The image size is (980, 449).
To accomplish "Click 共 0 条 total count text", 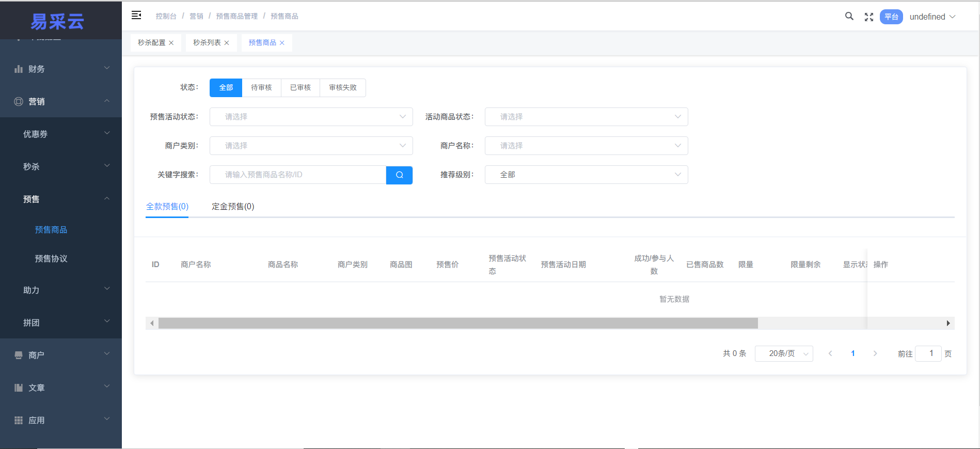I will tap(735, 353).
